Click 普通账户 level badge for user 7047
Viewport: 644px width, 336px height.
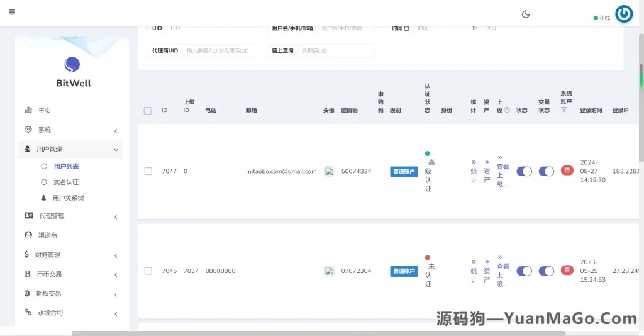point(404,172)
